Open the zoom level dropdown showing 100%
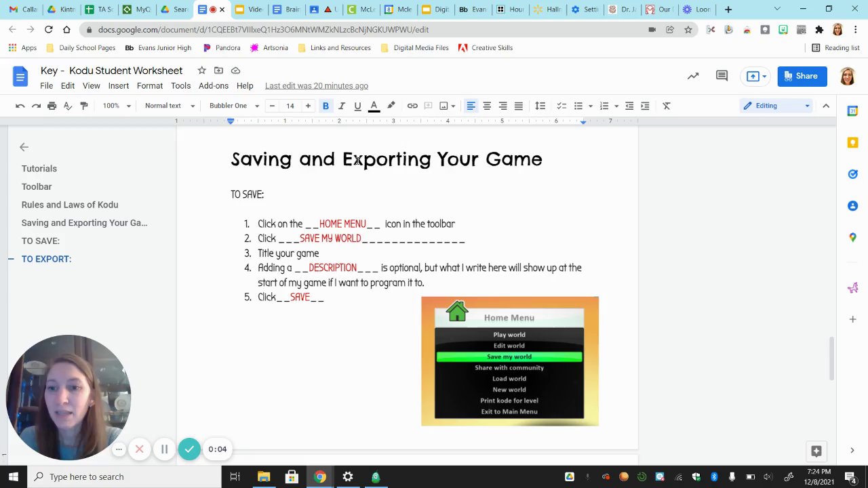This screenshot has width=868, height=488. pos(117,106)
